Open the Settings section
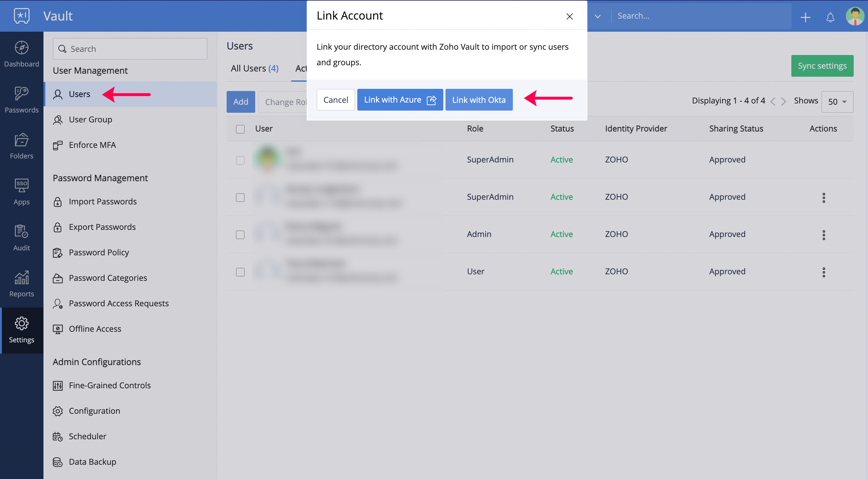 click(x=21, y=330)
